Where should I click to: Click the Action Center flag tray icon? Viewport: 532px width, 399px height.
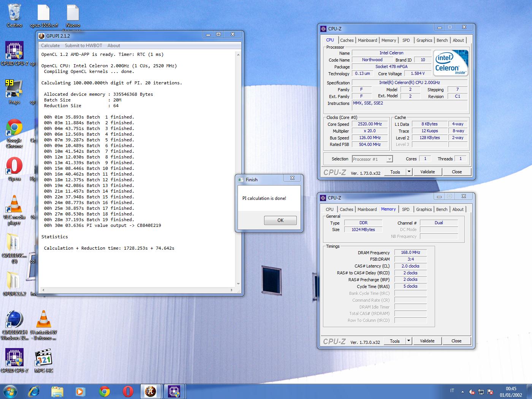point(491,392)
